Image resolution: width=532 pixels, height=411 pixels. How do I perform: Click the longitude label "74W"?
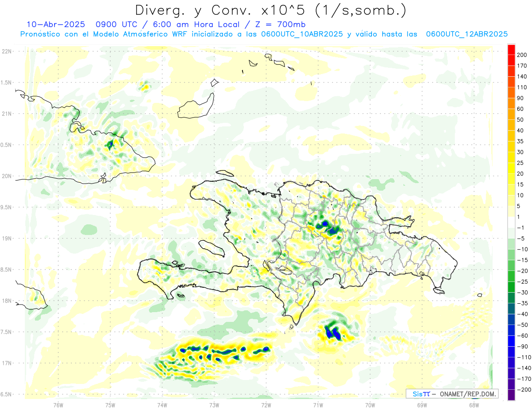pyautogui.click(x=162, y=405)
